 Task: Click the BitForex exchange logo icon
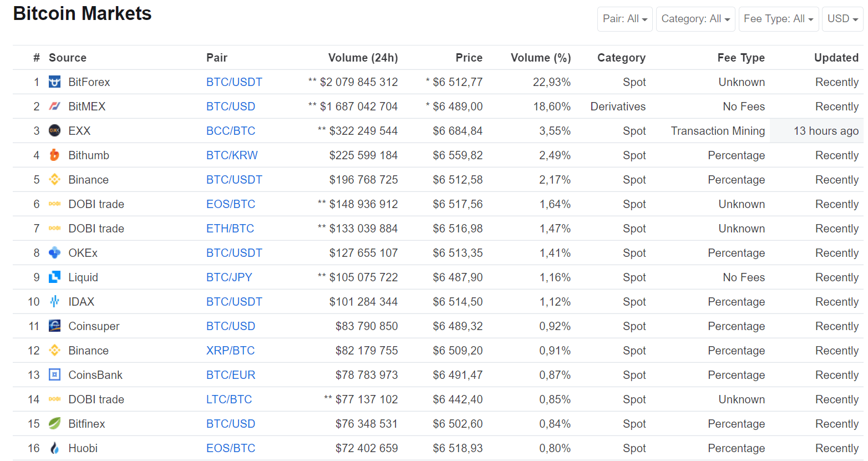(x=54, y=82)
